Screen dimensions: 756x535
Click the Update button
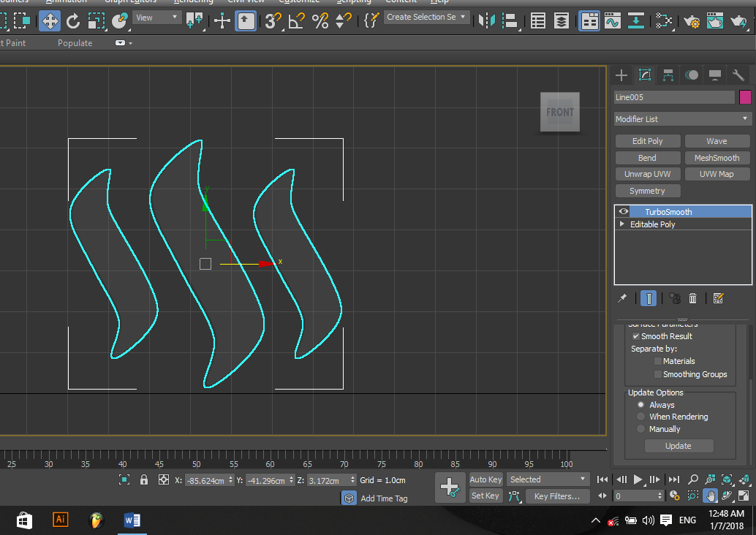pos(678,446)
